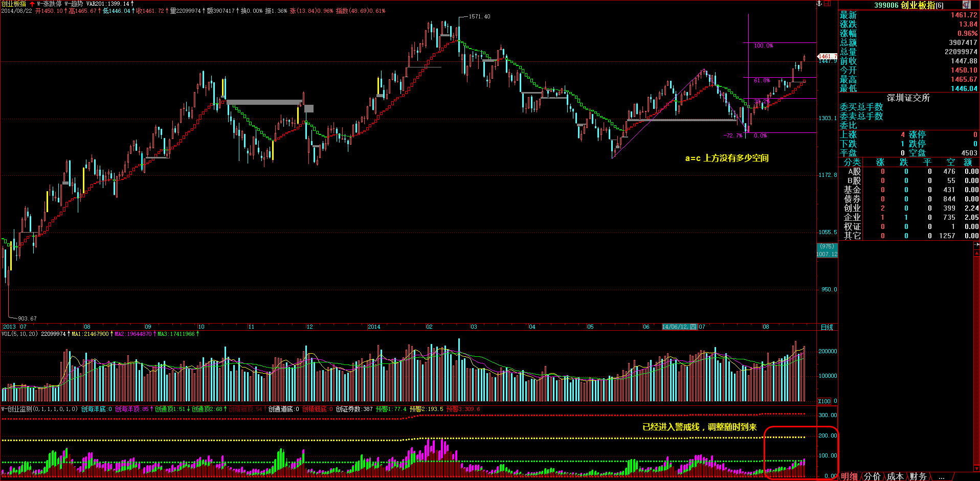
Task: Open the 明细 tab
Action: (x=849, y=476)
